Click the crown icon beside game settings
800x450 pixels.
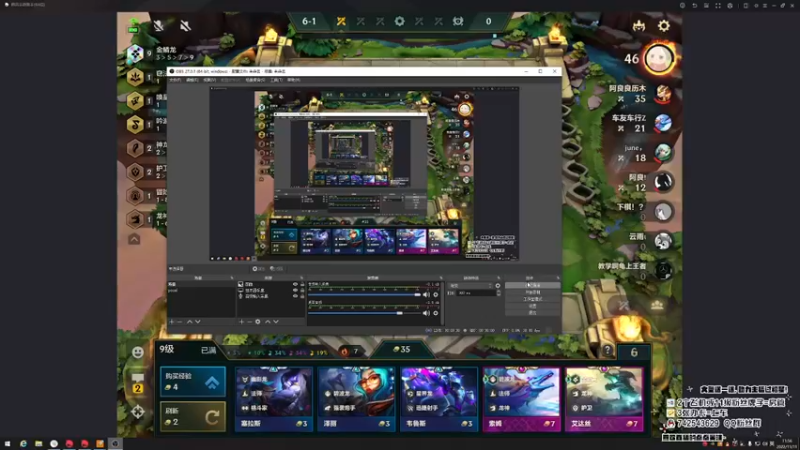pyautogui.click(x=639, y=26)
